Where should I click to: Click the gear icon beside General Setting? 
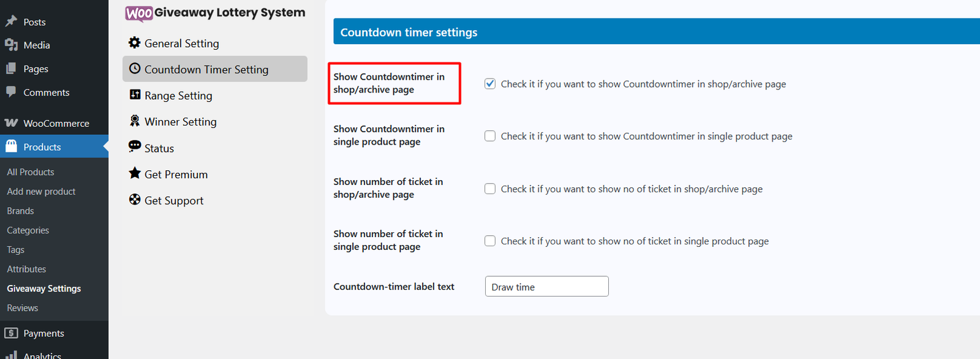click(x=135, y=42)
